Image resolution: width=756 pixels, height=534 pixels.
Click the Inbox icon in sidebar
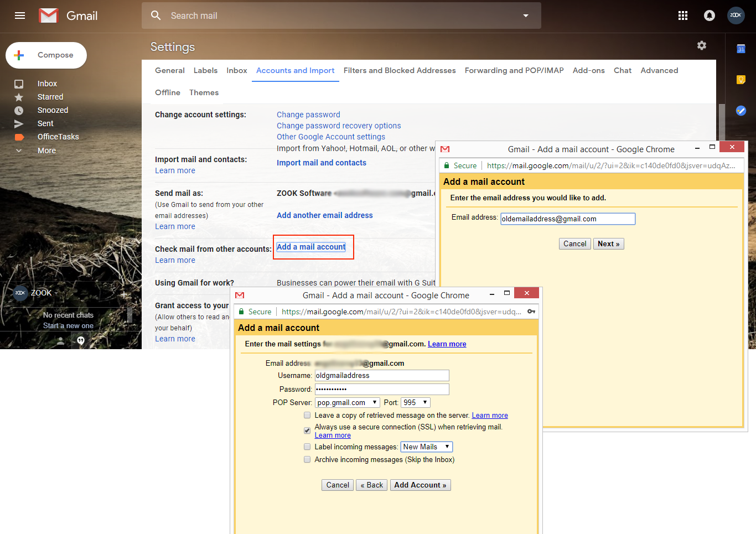[x=19, y=84]
